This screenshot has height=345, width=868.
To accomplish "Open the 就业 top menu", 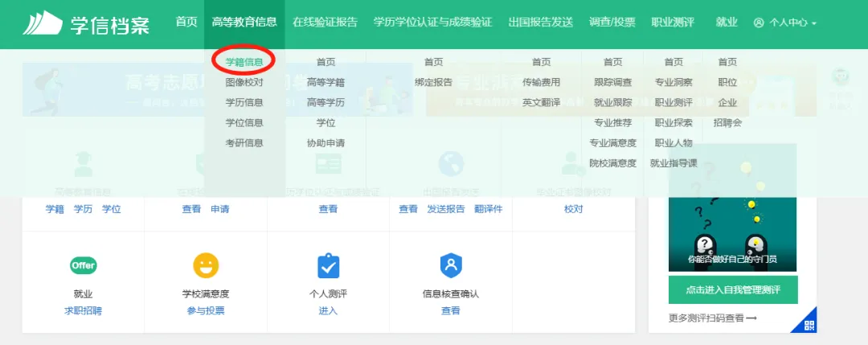I will [x=727, y=23].
